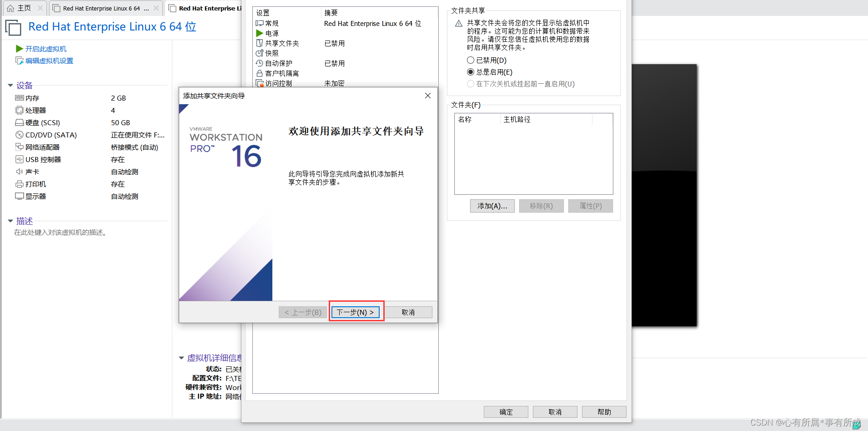Click the 显示器 display icon
868x431 pixels.
tap(20, 196)
